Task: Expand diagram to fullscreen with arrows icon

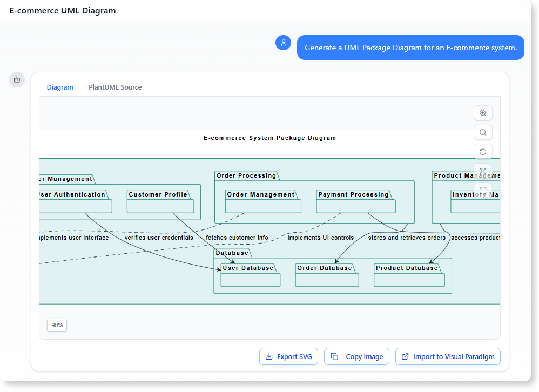Action: (x=482, y=171)
